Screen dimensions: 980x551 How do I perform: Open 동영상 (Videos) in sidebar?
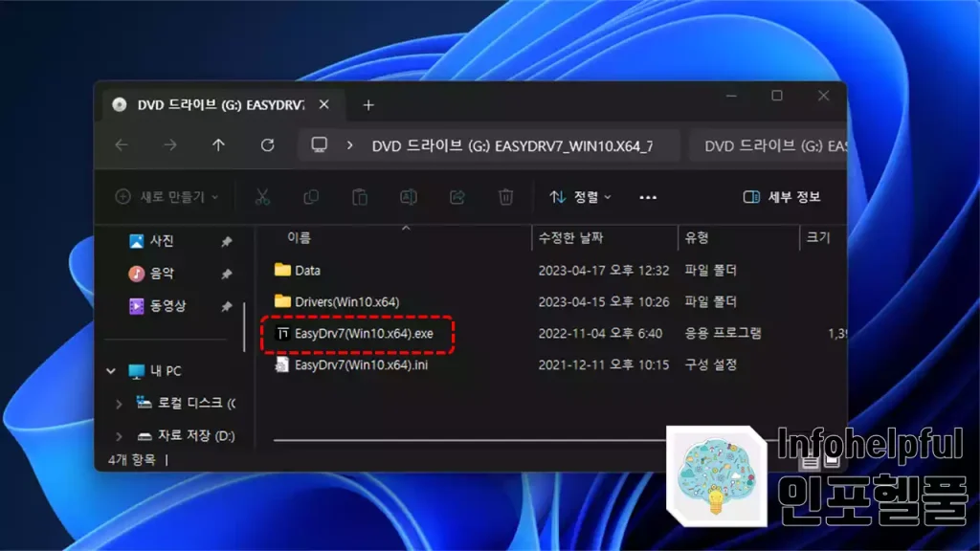pyautogui.click(x=167, y=305)
